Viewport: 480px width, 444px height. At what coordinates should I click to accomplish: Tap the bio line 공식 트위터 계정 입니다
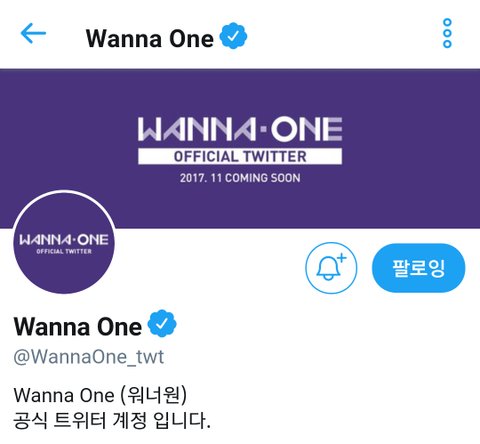coord(112,421)
